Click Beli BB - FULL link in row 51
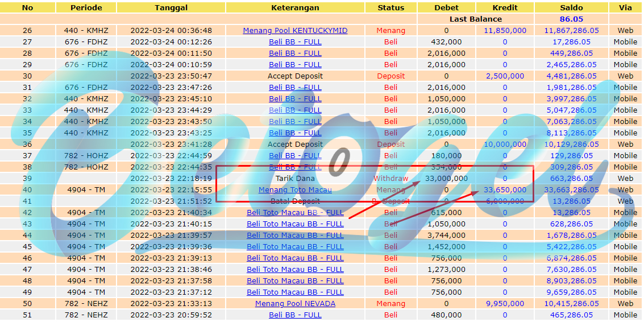Viewport: 644px width, 322px height. (295, 315)
